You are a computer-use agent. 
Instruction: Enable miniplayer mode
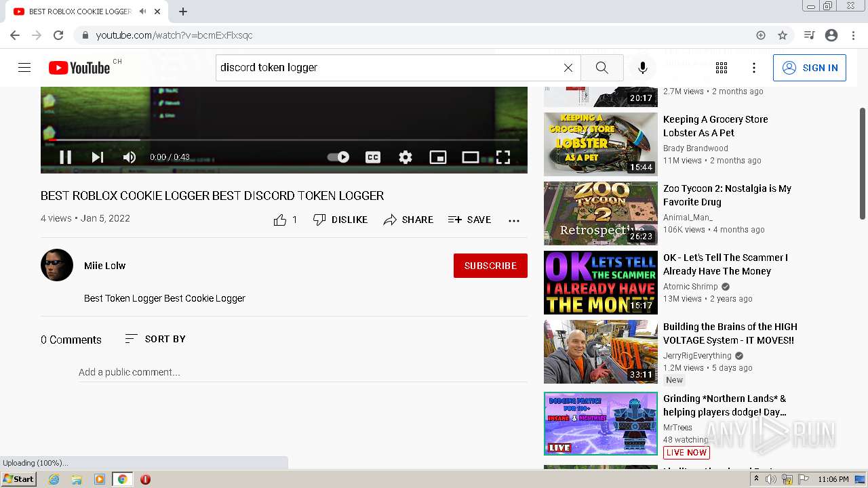tap(438, 157)
